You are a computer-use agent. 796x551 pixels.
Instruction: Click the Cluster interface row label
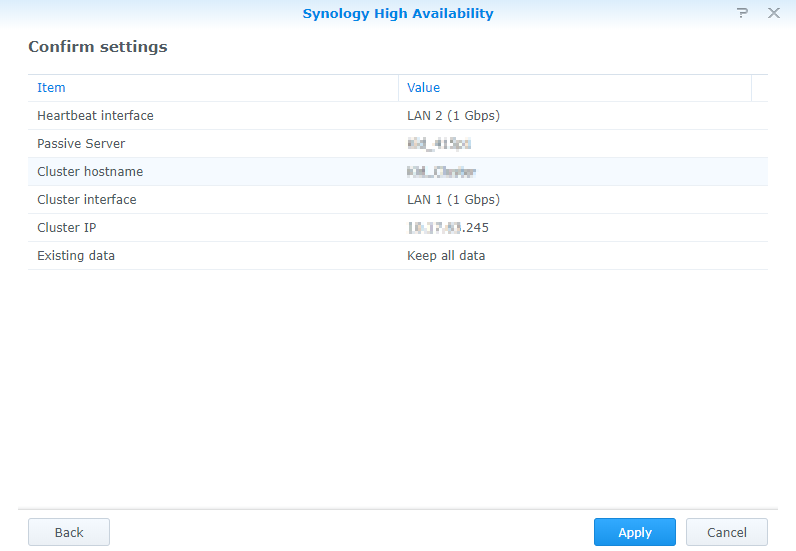[x=87, y=200]
